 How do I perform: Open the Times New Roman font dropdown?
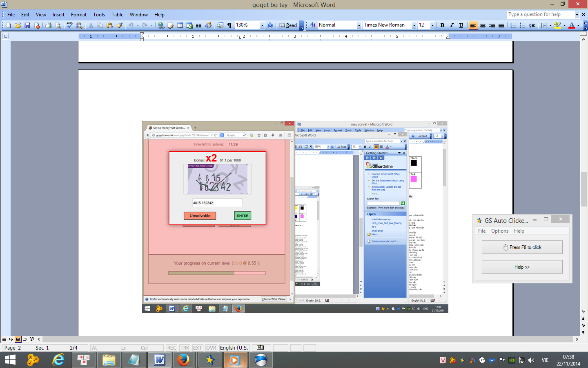(414, 25)
